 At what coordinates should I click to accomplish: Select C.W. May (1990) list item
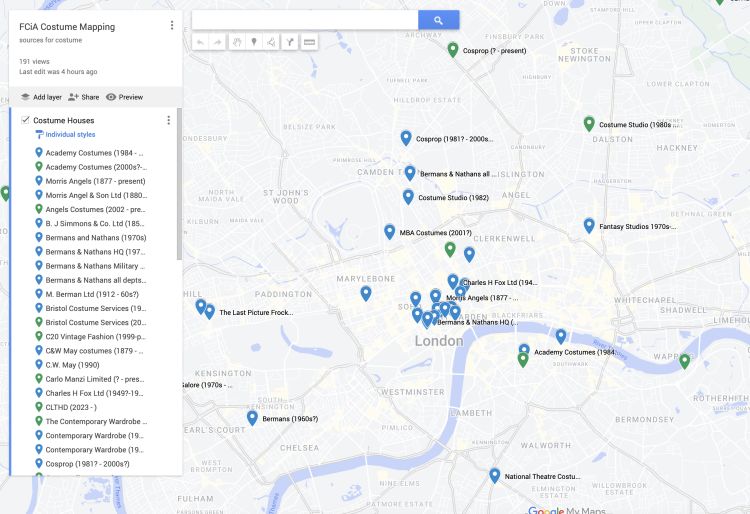tap(67, 365)
